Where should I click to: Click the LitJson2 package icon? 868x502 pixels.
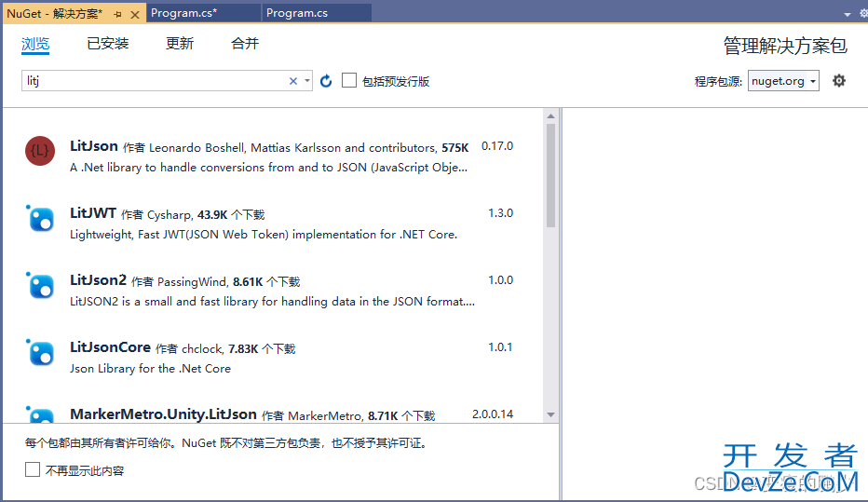point(40,285)
